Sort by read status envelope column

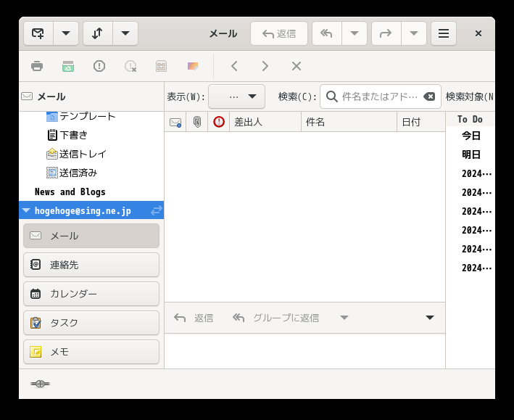point(175,122)
